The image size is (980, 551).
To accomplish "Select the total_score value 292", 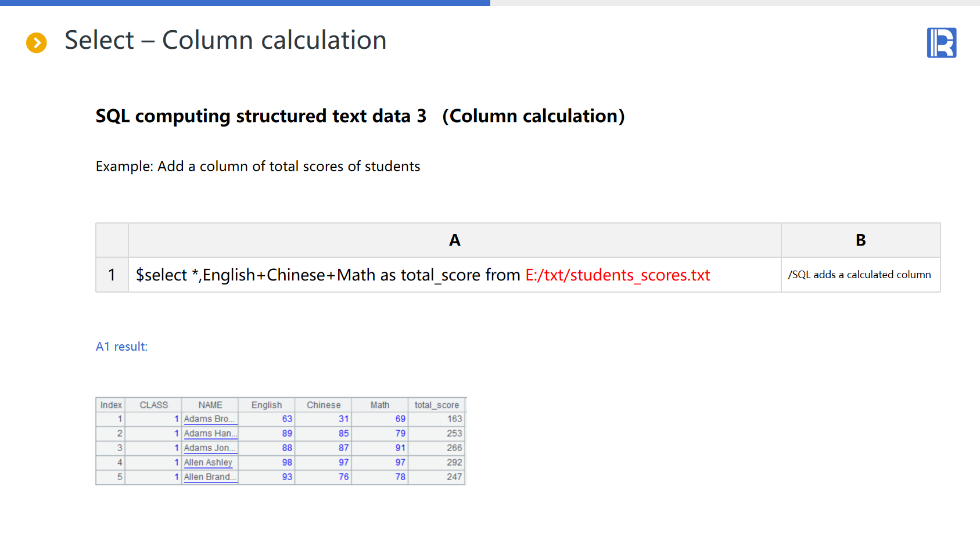I will click(454, 462).
